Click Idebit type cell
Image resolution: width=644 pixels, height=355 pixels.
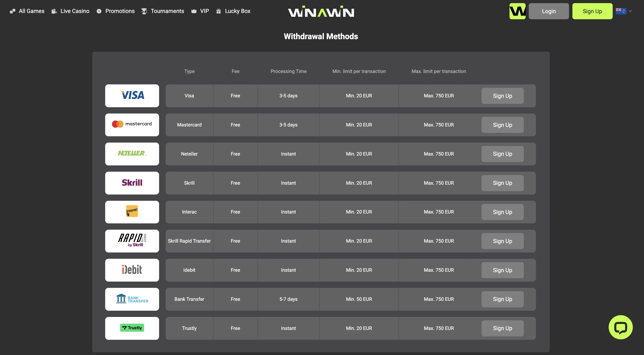coord(189,270)
